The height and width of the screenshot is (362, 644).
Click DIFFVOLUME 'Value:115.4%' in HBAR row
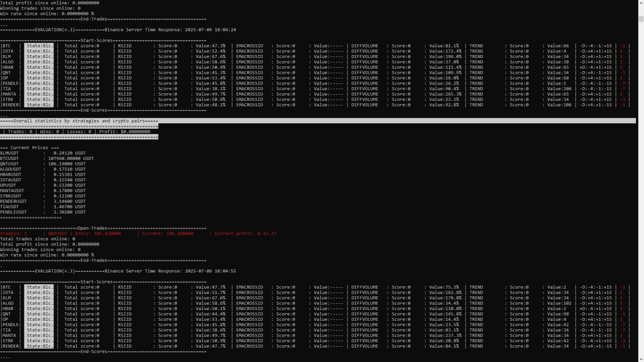click(x=445, y=67)
